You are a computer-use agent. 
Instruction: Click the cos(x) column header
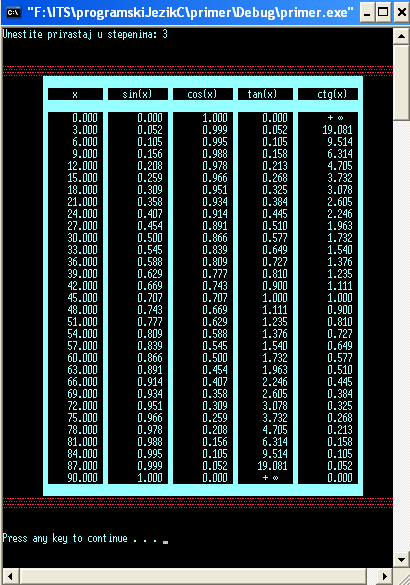click(202, 94)
